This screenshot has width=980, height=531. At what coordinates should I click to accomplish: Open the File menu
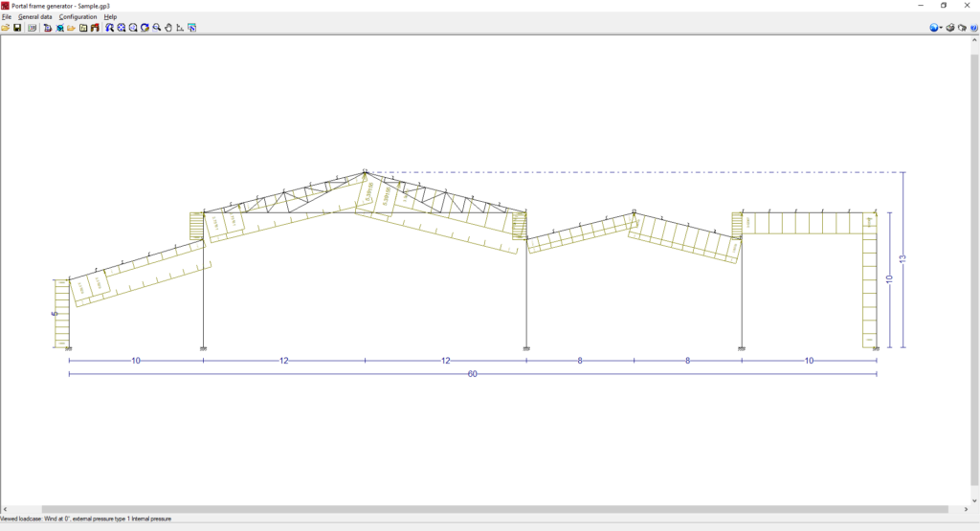click(7, 17)
